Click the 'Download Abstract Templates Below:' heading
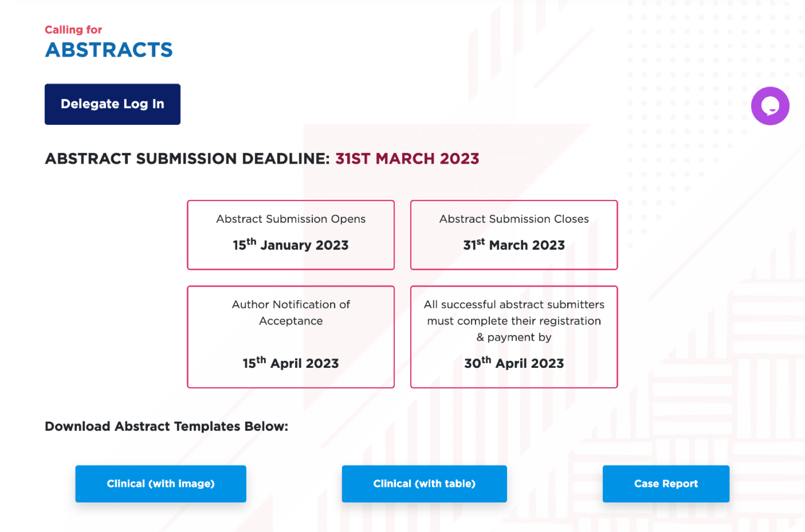 pos(167,426)
